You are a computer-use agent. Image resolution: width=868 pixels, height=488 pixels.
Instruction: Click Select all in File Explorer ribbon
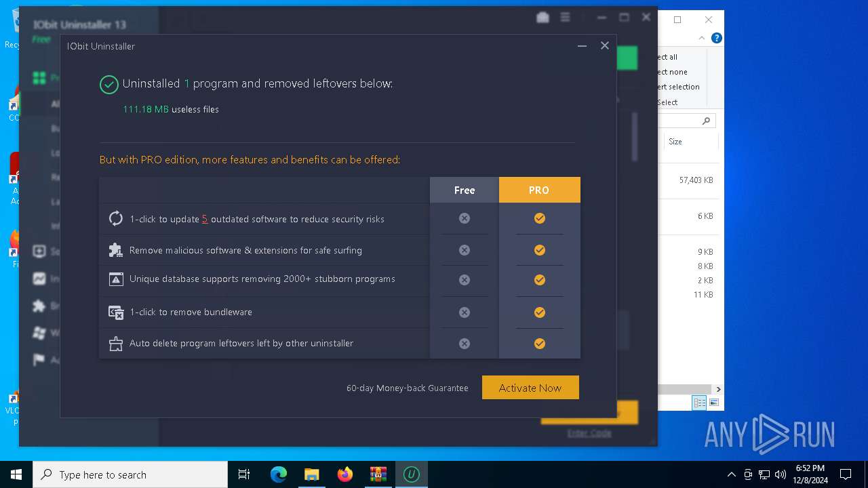tap(667, 57)
